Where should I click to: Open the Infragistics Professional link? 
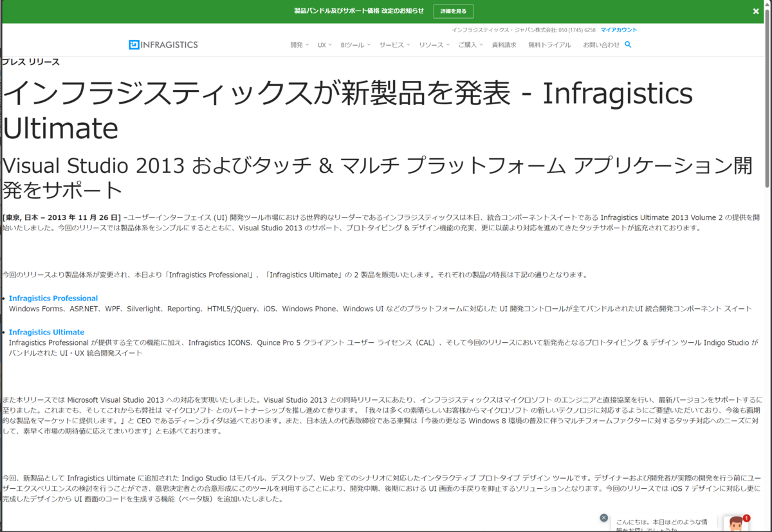[53, 298]
